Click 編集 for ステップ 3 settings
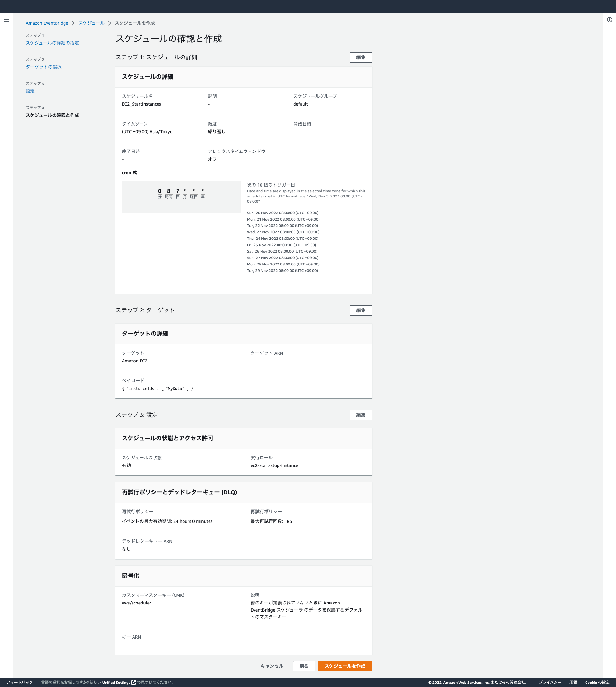The image size is (616, 687). click(361, 415)
